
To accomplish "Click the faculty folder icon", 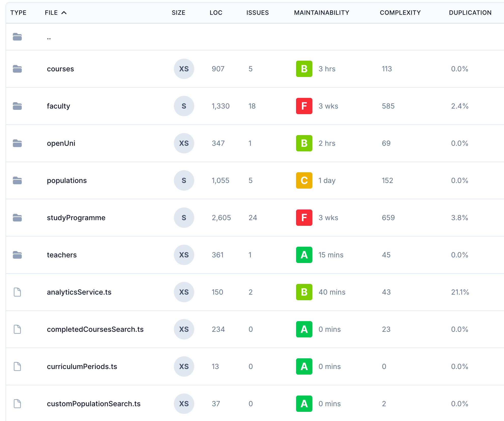I will 17,106.
